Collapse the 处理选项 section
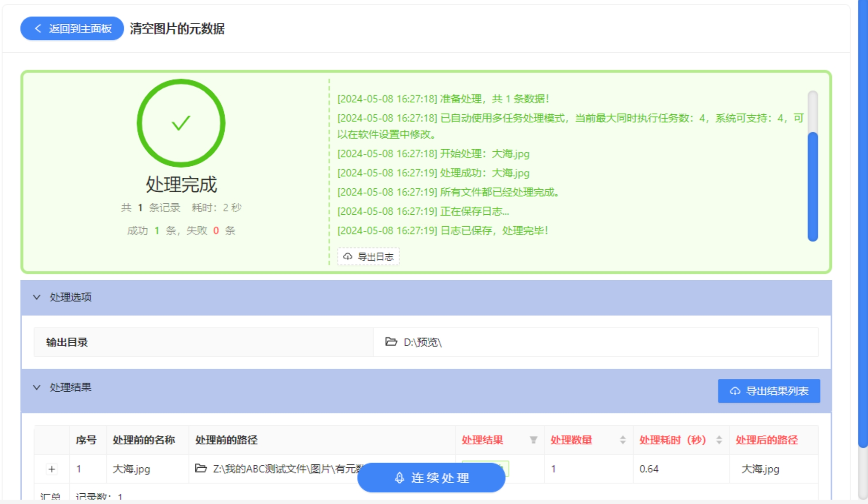 37,297
